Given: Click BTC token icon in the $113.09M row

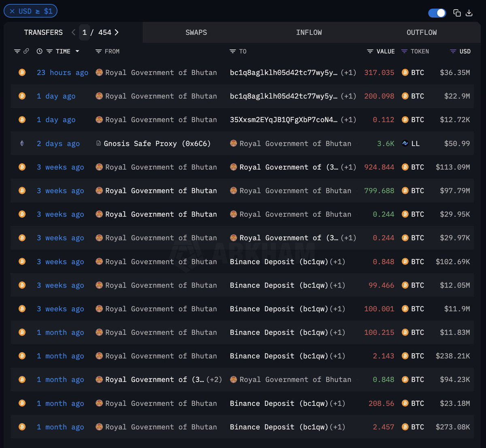Looking at the screenshot, I should coord(405,167).
